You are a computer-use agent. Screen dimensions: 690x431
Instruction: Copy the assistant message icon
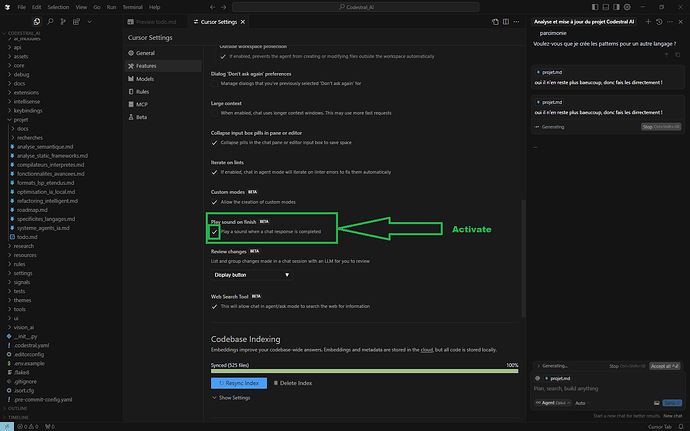(678, 55)
